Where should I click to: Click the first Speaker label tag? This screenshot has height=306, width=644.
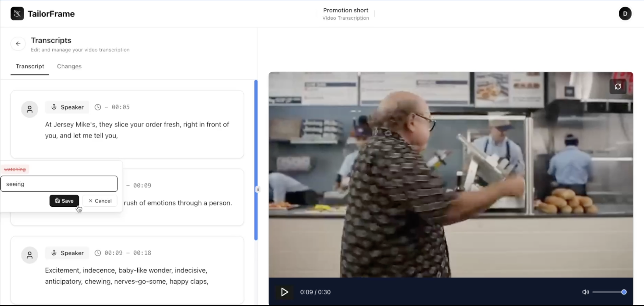coord(67,107)
